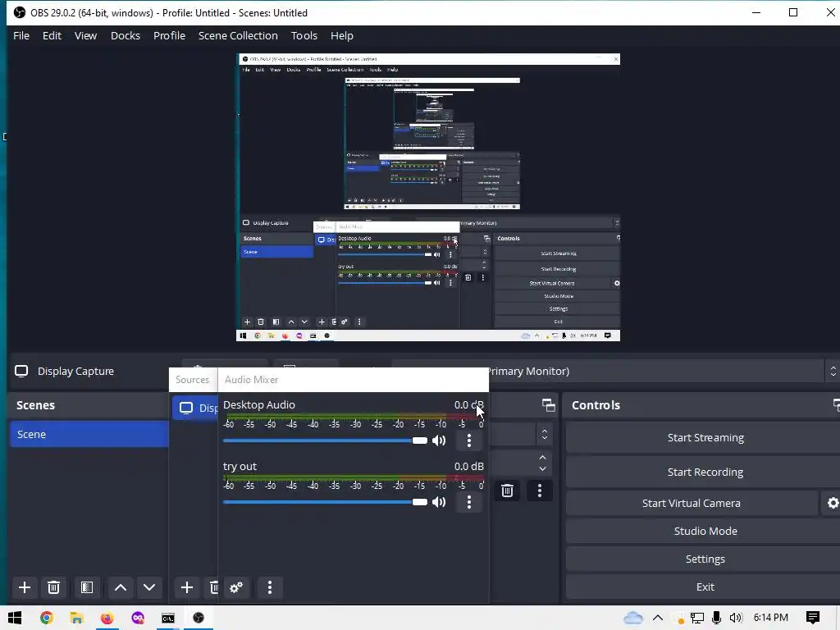Screen dimensions: 840x630
Task: Move scene up with up arrow
Action: click(121, 587)
